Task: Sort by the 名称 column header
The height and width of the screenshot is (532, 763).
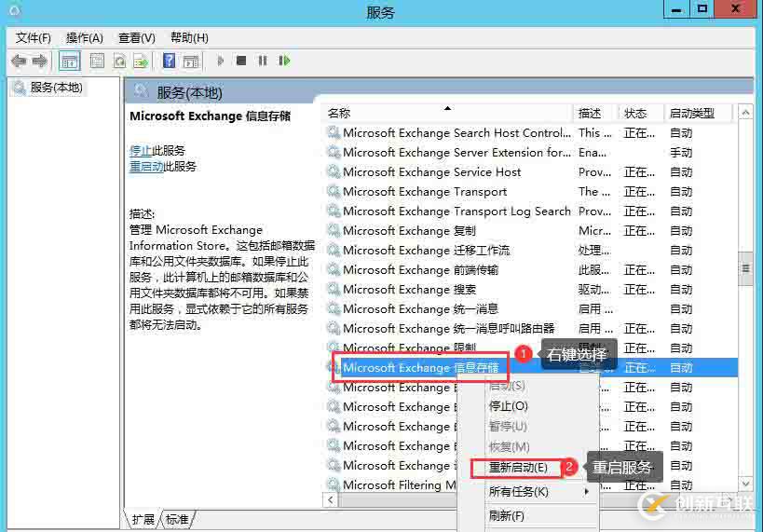Action: point(446,113)
